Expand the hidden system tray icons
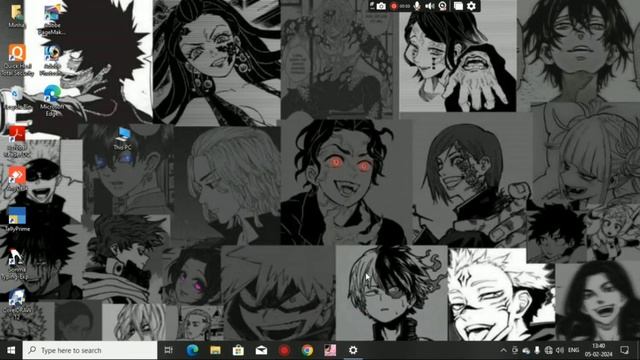The height and width of the screenshot is (360, 640). pyautogui.click(x=503, y=350)
